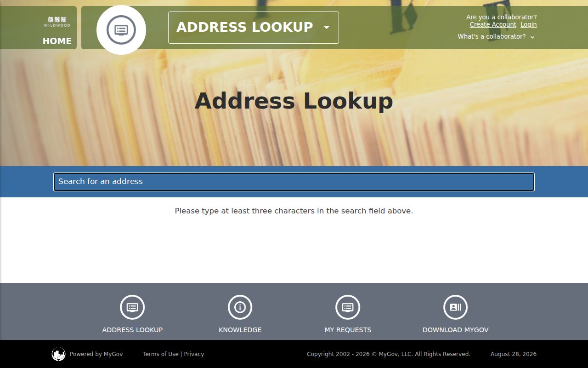Click the August 28, 2026 date

pyautogui.click(x=514, y=354)
